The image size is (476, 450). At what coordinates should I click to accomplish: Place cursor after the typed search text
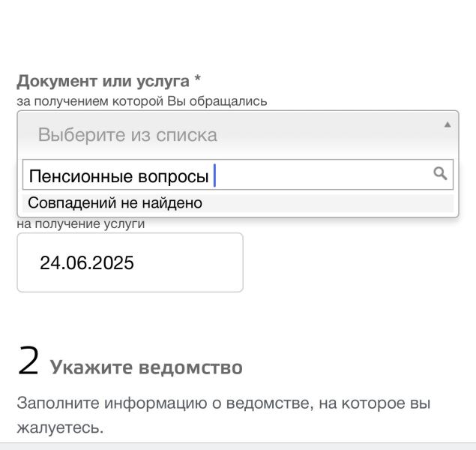pyautogui.click(x=214, y=176)
